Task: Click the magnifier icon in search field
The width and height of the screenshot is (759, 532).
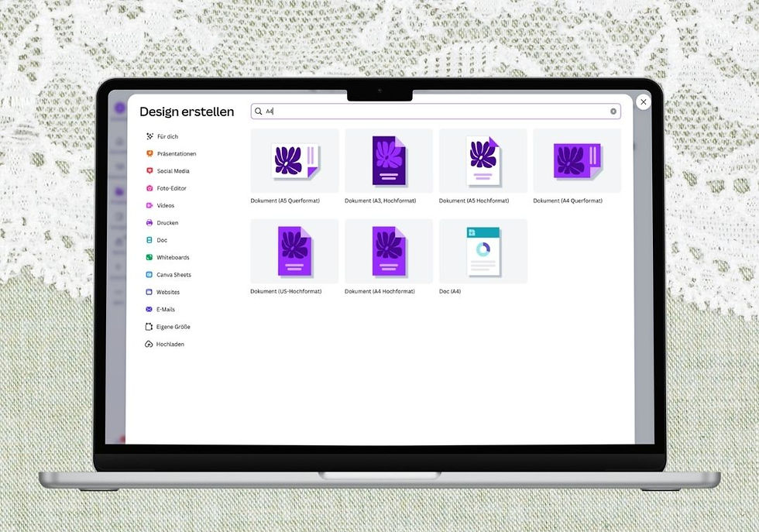Action: click(x=259, y=112)
